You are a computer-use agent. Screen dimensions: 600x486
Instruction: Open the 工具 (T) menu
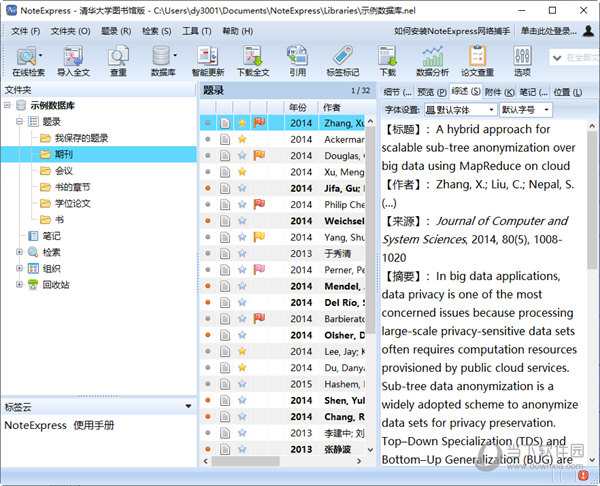pos(197,31)
